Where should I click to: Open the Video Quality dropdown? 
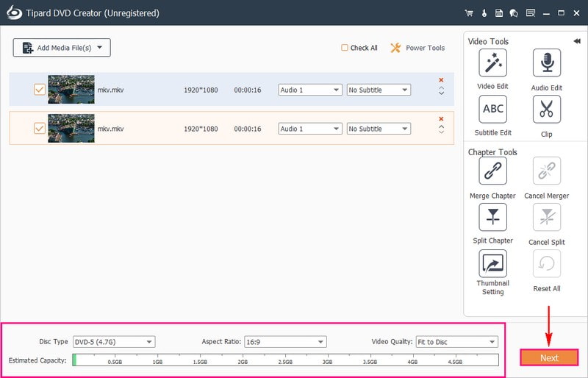[456, 342]
